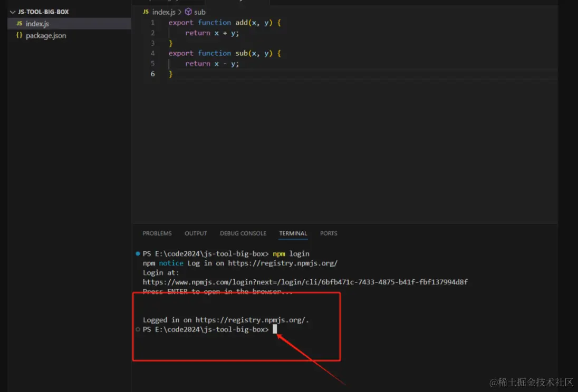The height and width of the screenshot is (392, 578).
Task: Click the JS icon beside index.js in explorer
Action: (19, 24)
